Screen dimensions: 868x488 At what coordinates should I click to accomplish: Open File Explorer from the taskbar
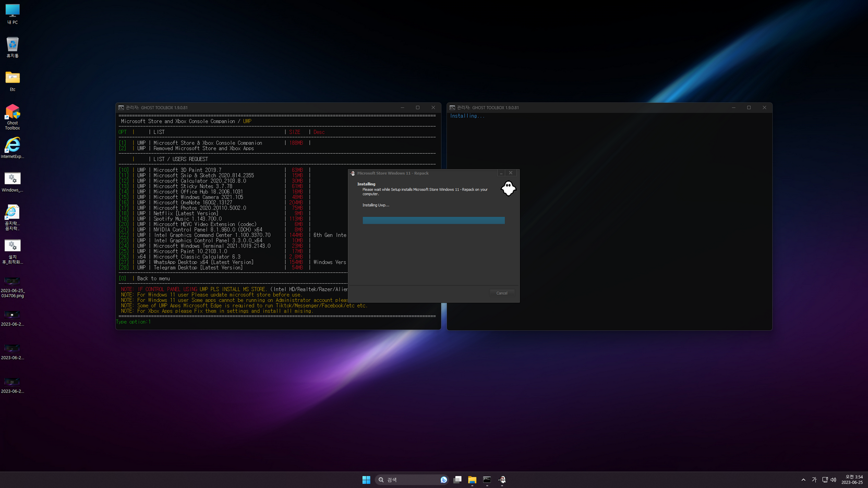click(472, 480)
